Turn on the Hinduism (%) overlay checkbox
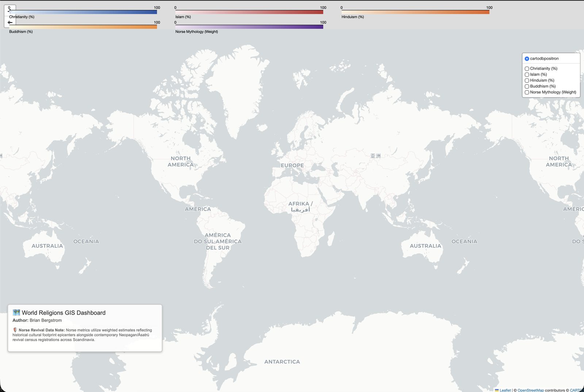This screenshot has height=392, width=584. 527,80
